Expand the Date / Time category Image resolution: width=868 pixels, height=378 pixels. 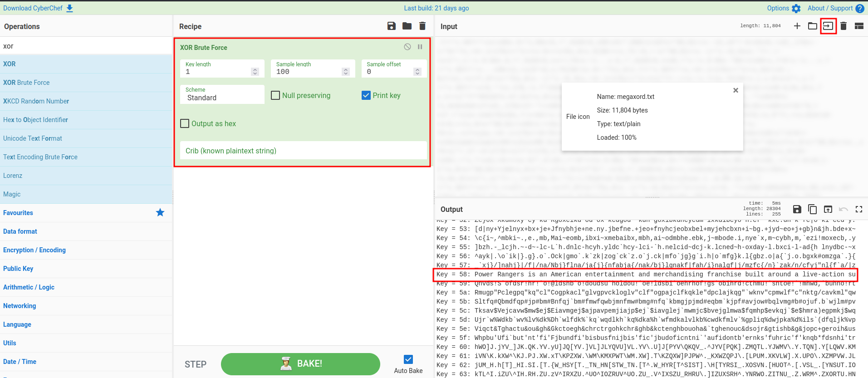86,362
